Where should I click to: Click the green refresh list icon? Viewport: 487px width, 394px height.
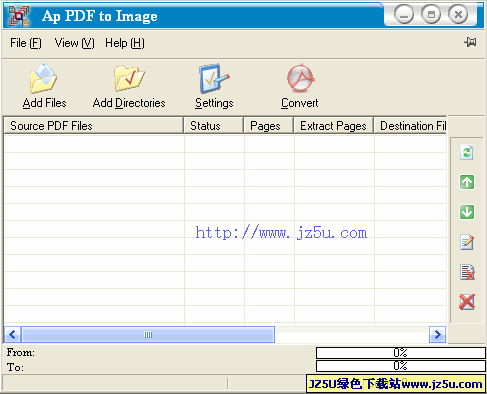click(x=467, y=152)
